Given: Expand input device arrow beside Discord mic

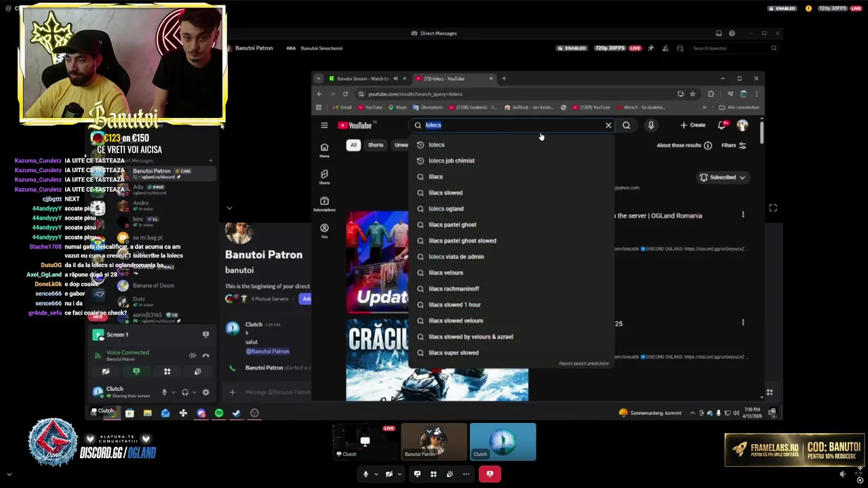Looking at the screenshot, I should (x=173, y=392).
